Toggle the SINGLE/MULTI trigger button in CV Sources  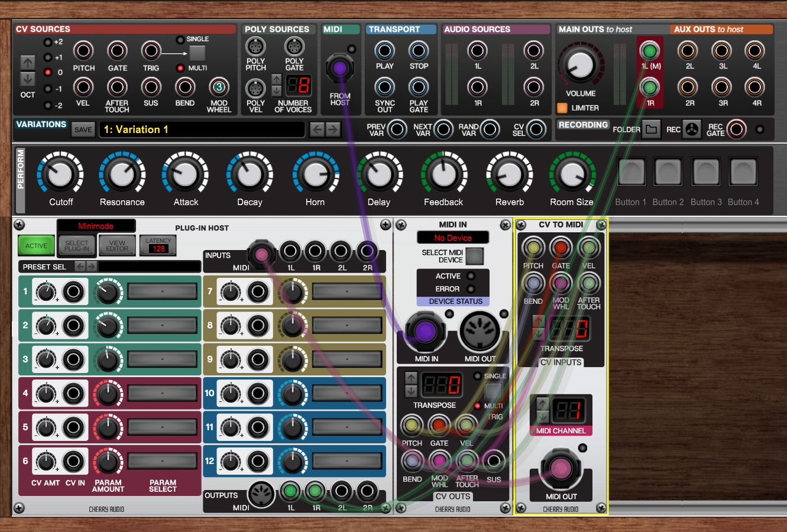[x=197, y=53]
